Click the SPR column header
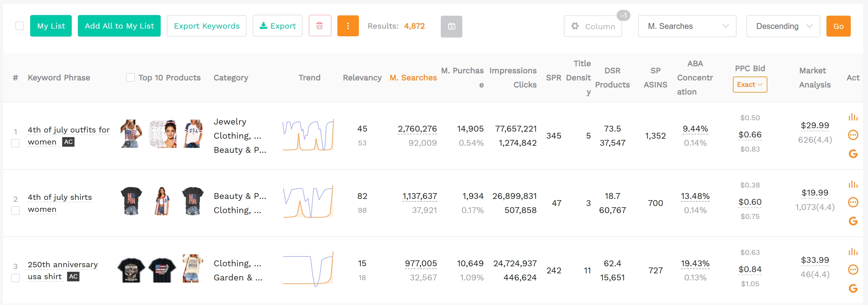Viewport: 868px width, 305px height. [554, 78]
